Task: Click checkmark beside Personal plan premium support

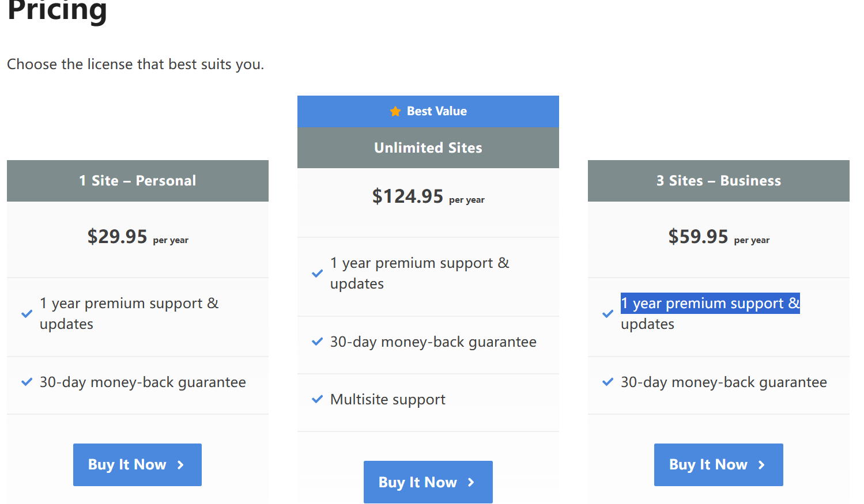Action: point(27,314)
